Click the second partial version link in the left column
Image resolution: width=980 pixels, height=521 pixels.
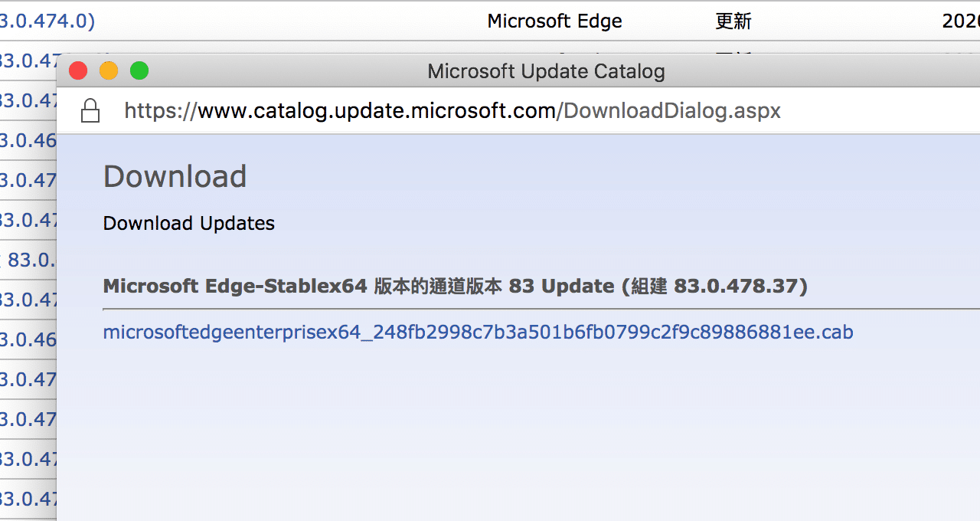25,61
